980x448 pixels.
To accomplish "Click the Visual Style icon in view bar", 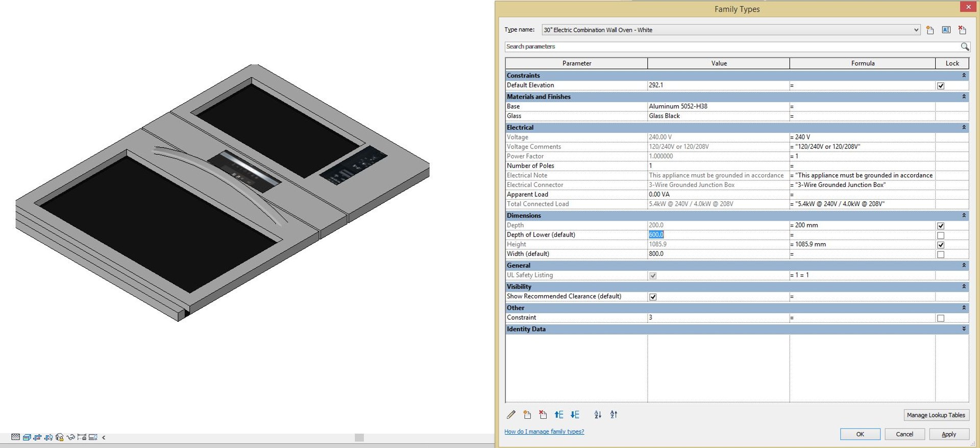I will tap(27, 437).
